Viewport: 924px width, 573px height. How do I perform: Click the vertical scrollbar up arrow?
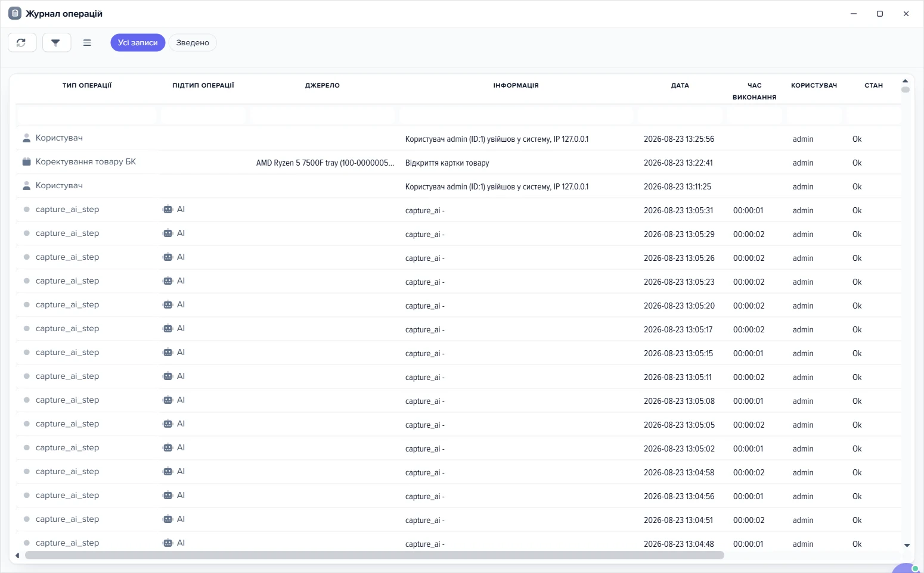pos(905,81)
